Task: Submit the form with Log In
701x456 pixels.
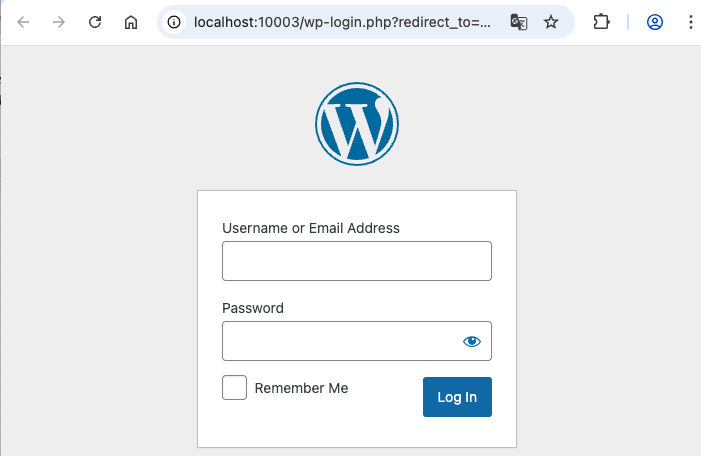Action: click(x=457, y=397)
